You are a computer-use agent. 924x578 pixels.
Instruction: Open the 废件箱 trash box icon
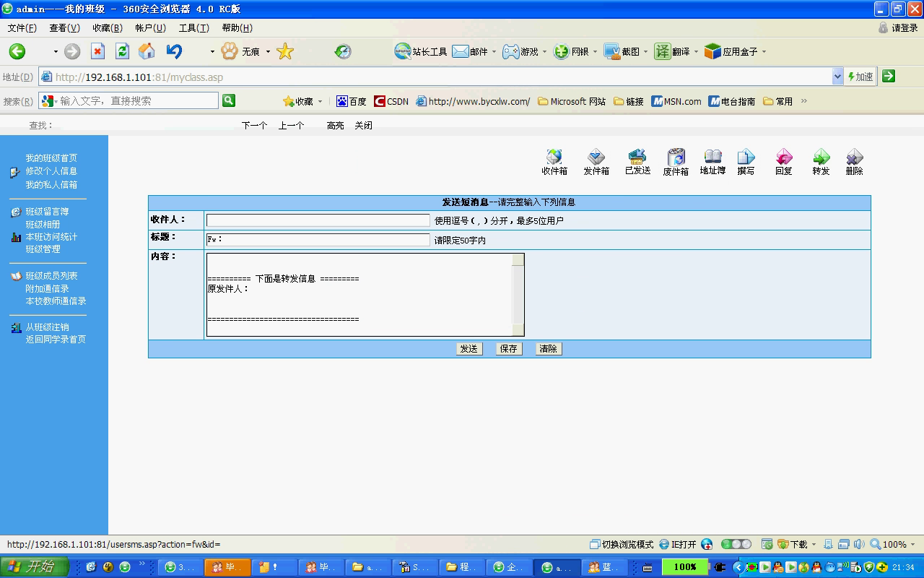(x=676, y=162)
